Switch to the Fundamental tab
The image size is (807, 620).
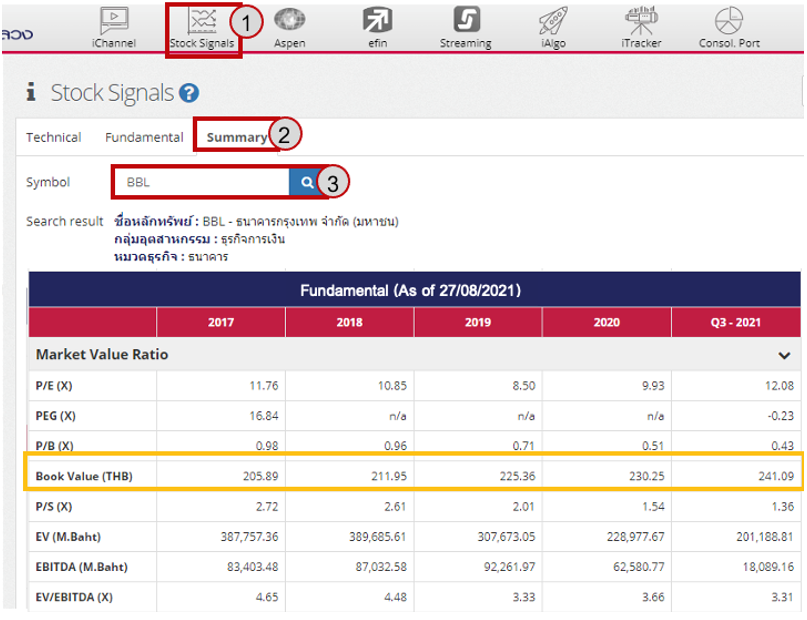pyautogui.click(x=144, y=137)
